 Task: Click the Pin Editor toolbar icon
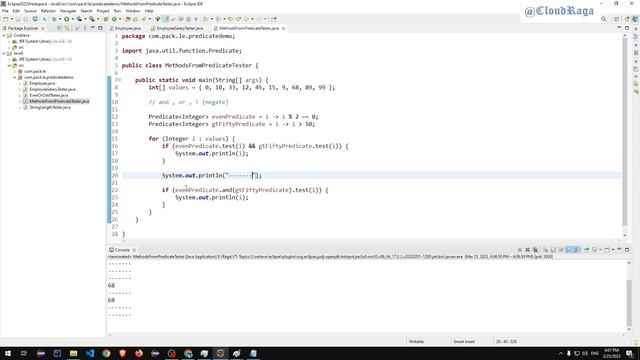(273, 19)
